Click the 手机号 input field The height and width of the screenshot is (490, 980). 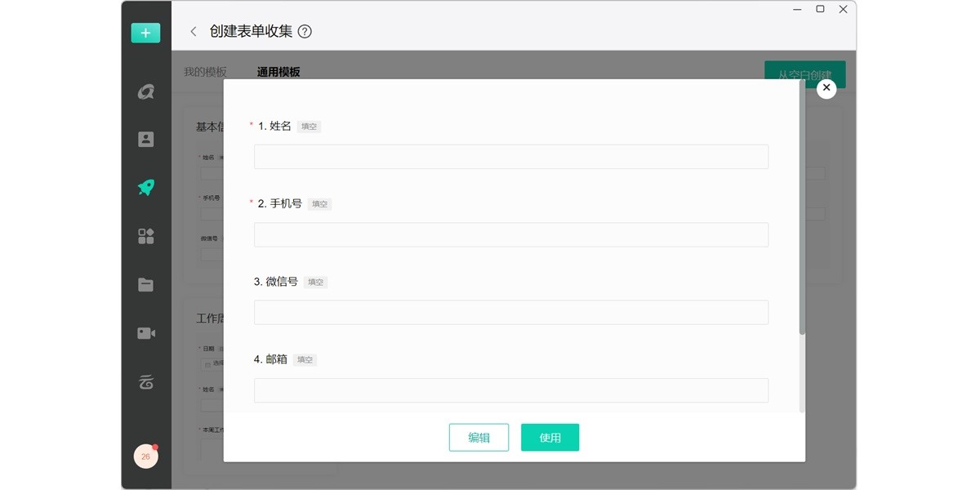tap(510, 234)
